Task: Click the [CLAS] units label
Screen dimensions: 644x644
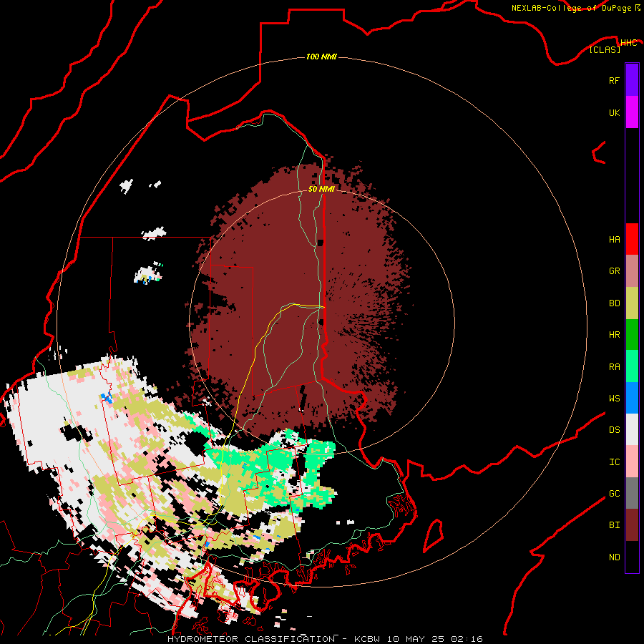Action: tap(605, 49)
